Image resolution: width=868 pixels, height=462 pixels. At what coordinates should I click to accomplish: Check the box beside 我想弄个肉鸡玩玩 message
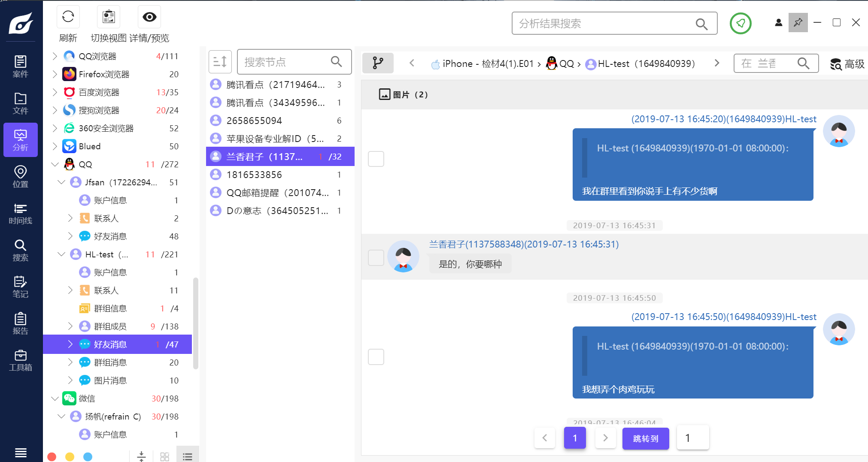pyautogui.click(x=376, y=357)
